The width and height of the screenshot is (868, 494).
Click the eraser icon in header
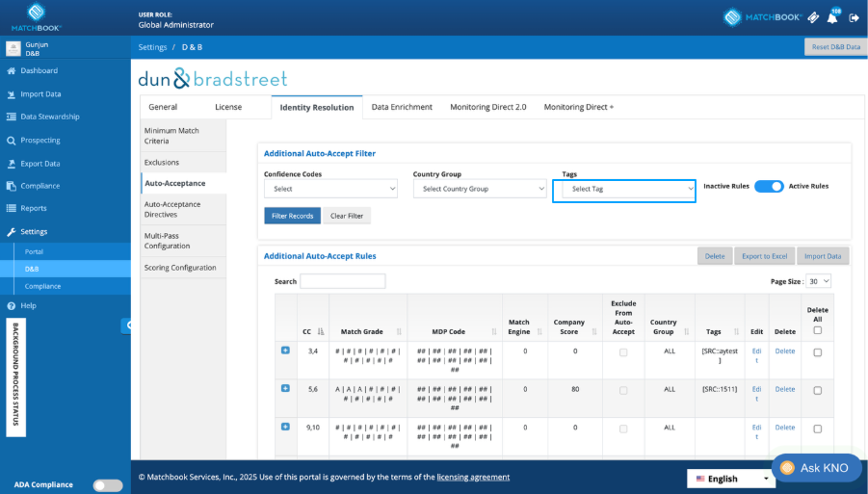coord(813,17)
